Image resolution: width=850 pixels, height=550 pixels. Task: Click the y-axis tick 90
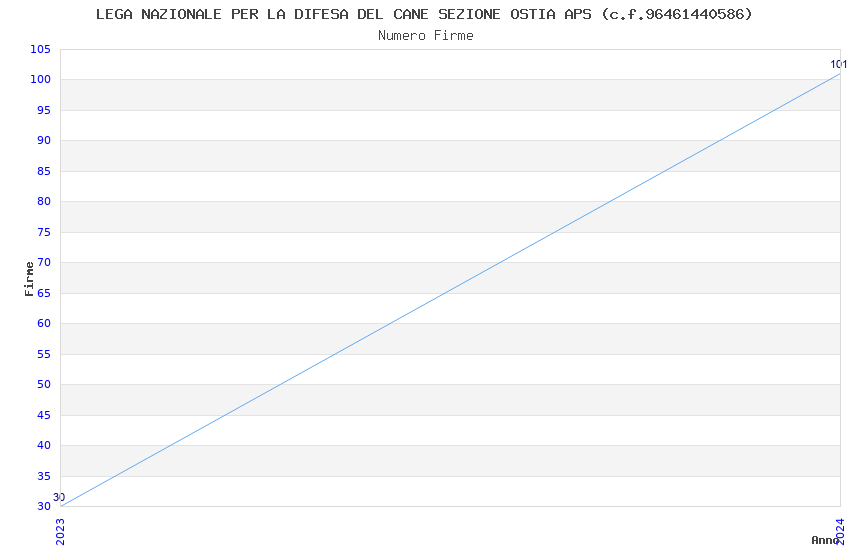pyautogui.click(x=43, y=140)
